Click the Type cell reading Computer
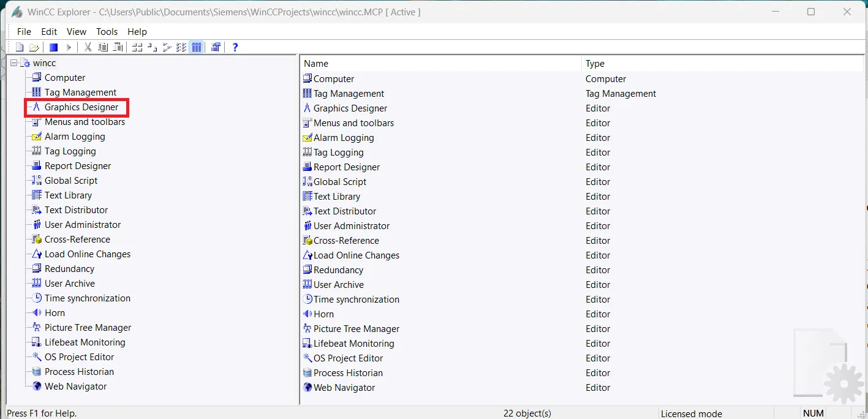Screen dimensions: 868x419 606,78
